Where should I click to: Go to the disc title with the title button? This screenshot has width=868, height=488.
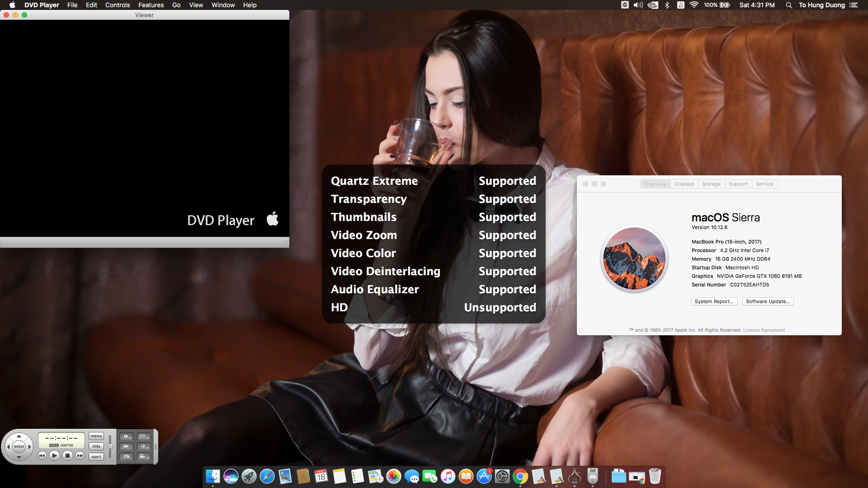(x=96, y=446)
